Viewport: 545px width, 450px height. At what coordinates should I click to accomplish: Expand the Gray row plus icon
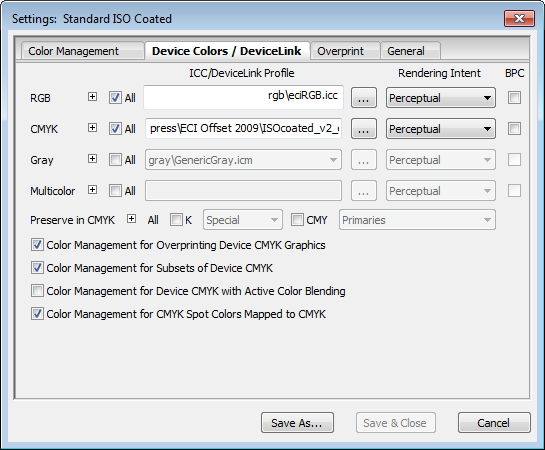(x=92, y=159)
